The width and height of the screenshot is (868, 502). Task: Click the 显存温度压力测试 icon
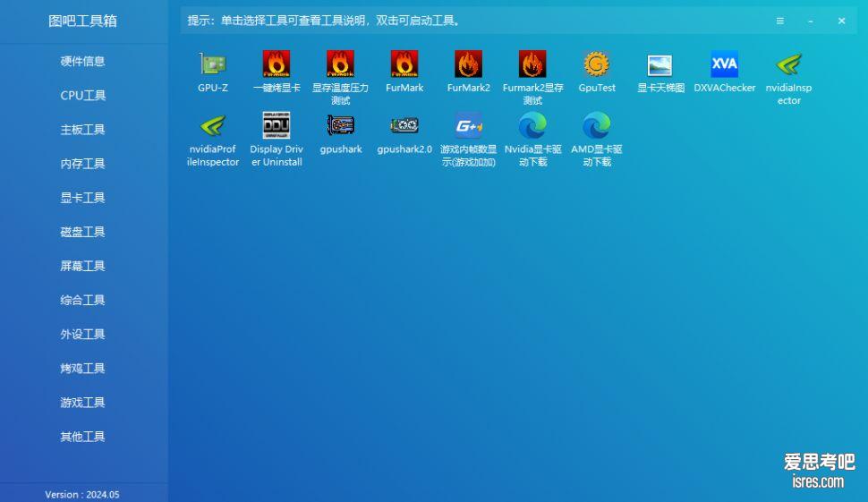pyautogui.click(x=340, y=64)
